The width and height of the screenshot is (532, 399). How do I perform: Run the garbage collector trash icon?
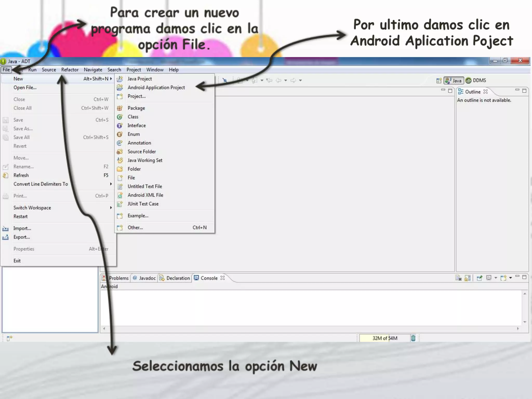(413, 338)
